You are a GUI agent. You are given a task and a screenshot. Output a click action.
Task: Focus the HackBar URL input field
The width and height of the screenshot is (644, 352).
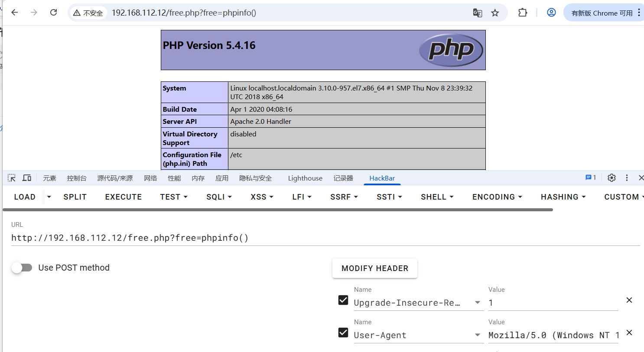pos(325,238)
